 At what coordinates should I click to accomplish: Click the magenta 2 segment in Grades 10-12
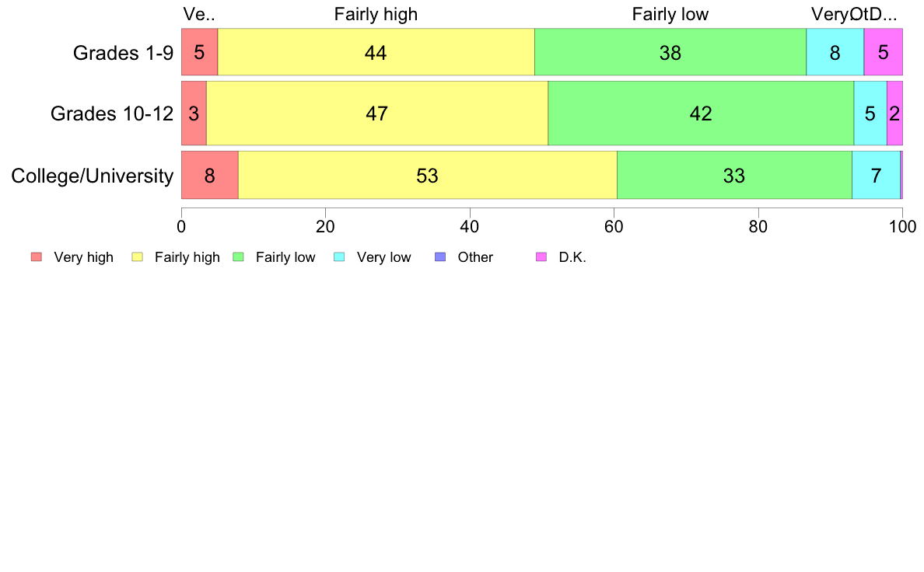(x=894, y=113)
